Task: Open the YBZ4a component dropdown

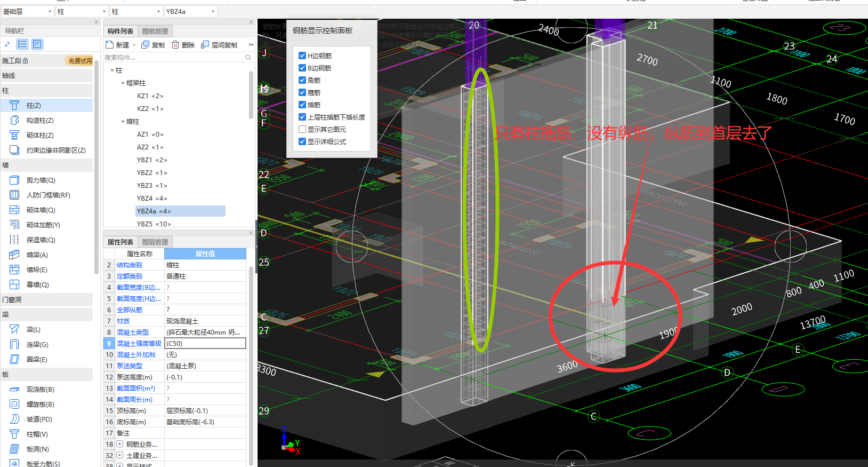Action: tap(190, 11)
